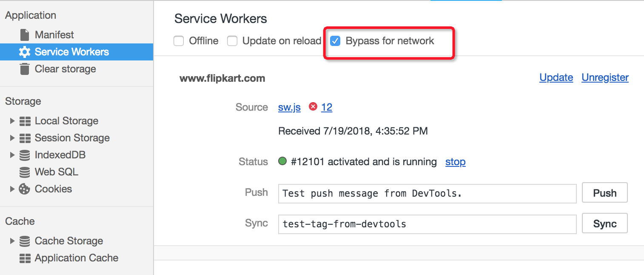Image resolution: width=644 pixels, height=275 pixels.
Task: Expand the Session Storage tree item
Action: click(x=12, y=137)
